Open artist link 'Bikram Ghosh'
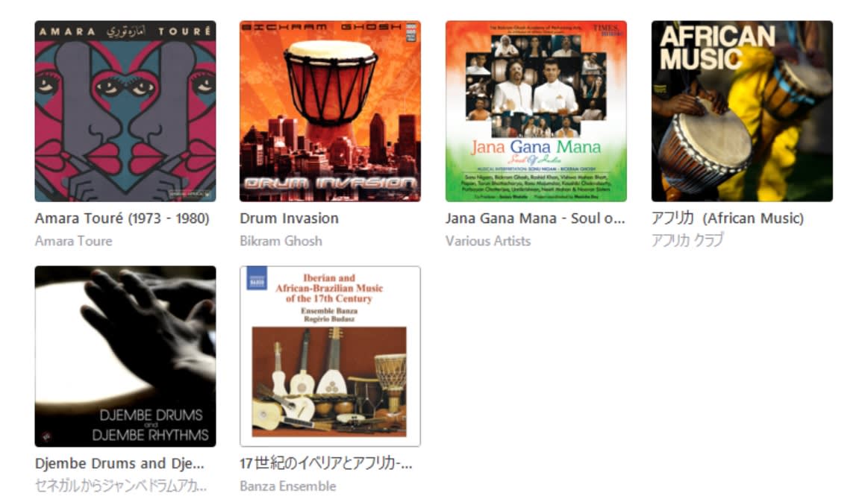Image resolution: width=868 pixels, height=496 pixels. pyautogui.click(x=281, y=241)
